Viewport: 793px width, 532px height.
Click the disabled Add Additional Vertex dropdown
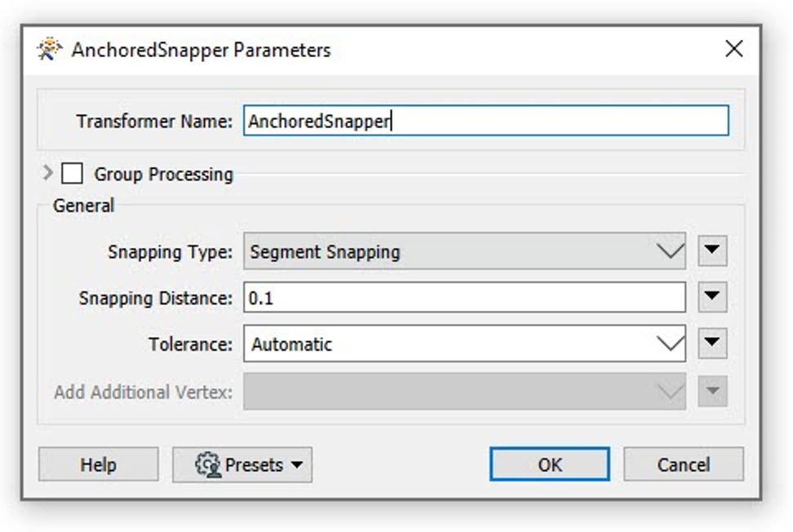[464, 392]
